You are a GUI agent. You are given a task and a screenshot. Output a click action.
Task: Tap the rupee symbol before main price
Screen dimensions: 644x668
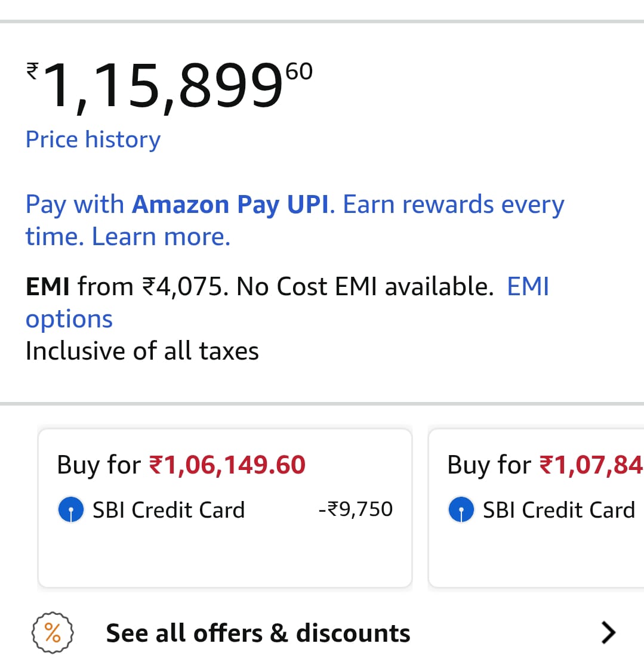32,70
